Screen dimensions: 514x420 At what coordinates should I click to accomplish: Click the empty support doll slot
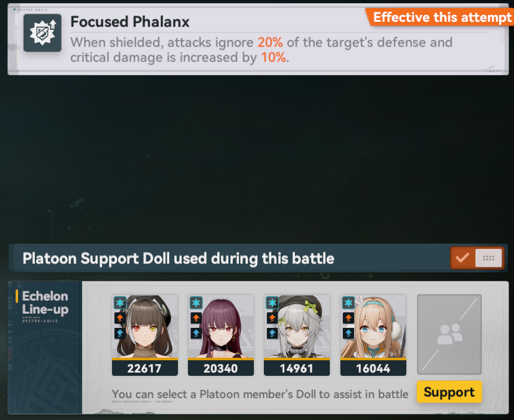click(x=449, y=334)
